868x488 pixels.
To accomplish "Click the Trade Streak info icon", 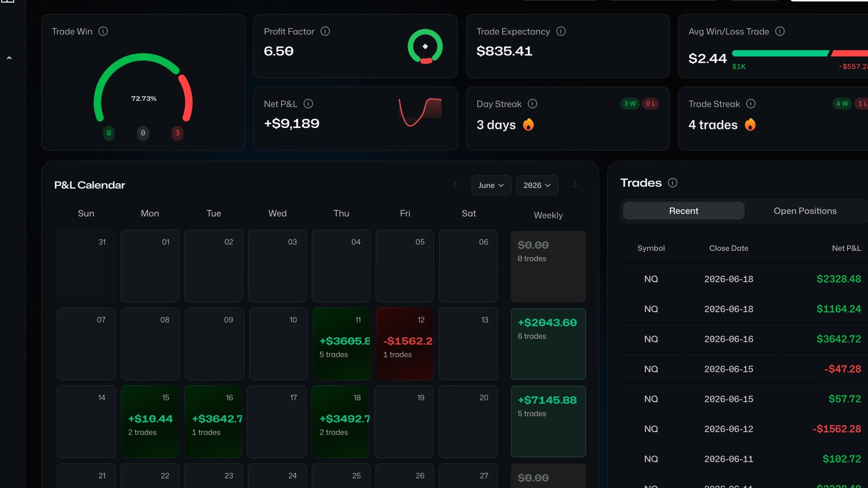I will pos(751,104).
